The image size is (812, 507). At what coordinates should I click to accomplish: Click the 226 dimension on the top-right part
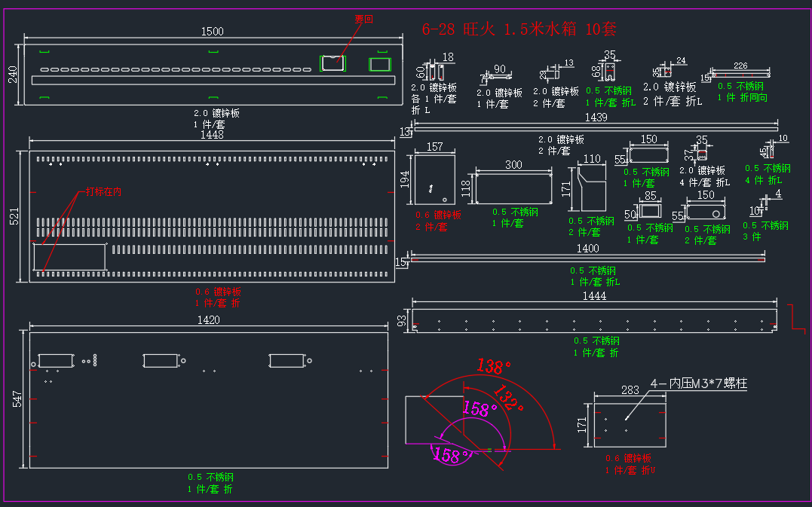click(740, 66)
